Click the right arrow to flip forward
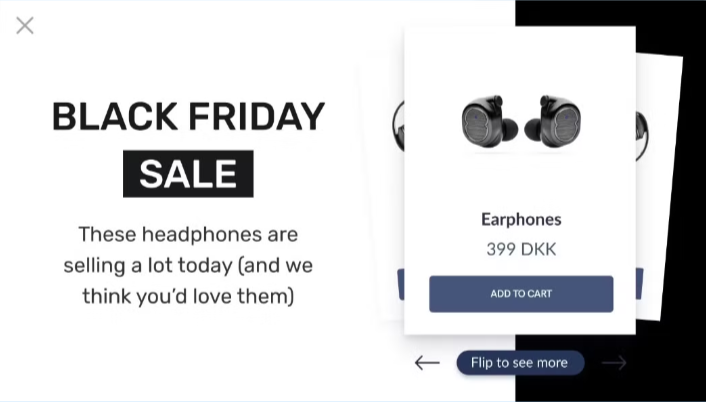The image size is (706, 402). coord(614,363)
